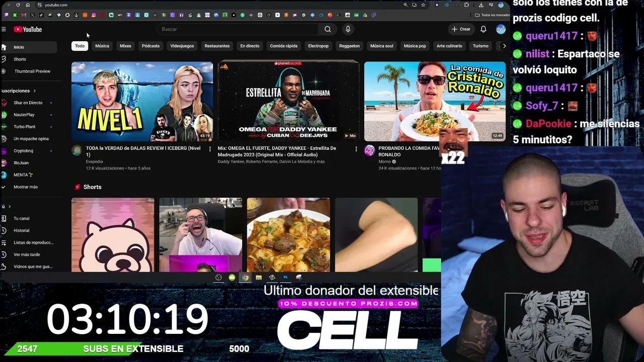
Task: Filter the feed by Electropop
Action: pyautogui.click(x=318, y=46)
